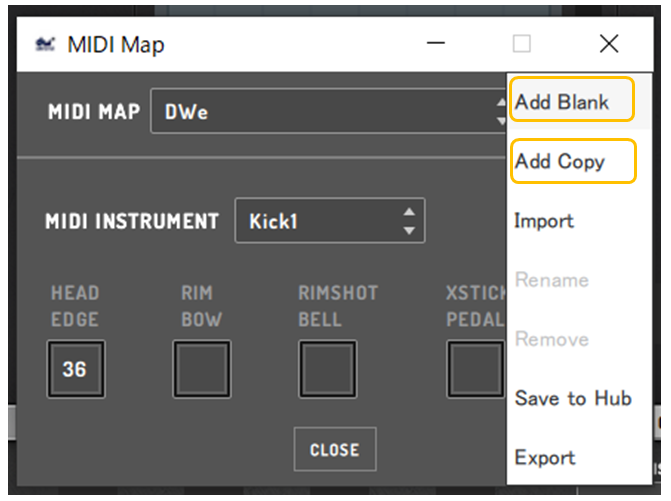This screenshot has height=501, width=671.
Task: Select Add Copy from the menu
Action: coord(573,161)
